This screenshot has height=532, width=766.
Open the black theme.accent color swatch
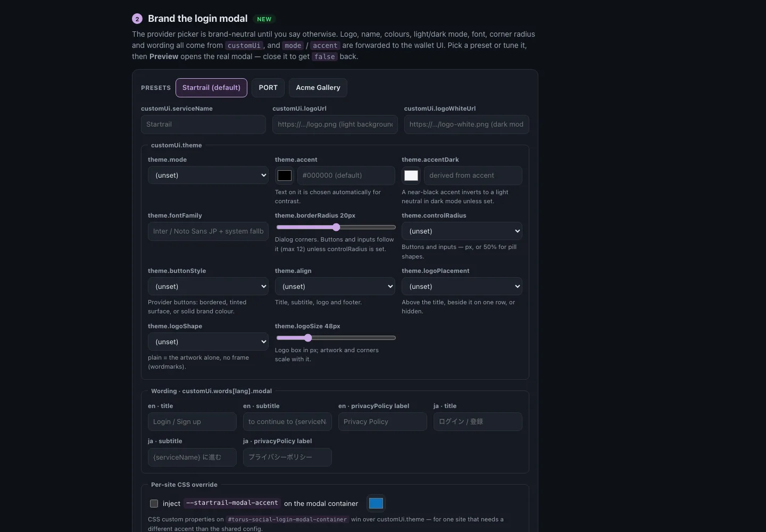click(x=285, y=176)
